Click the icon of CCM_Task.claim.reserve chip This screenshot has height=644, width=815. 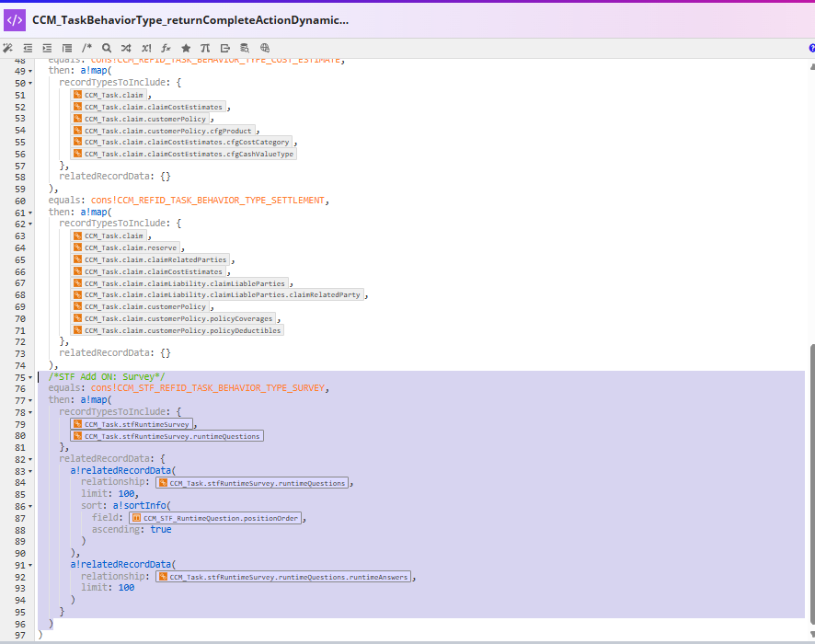click(77, 247)
